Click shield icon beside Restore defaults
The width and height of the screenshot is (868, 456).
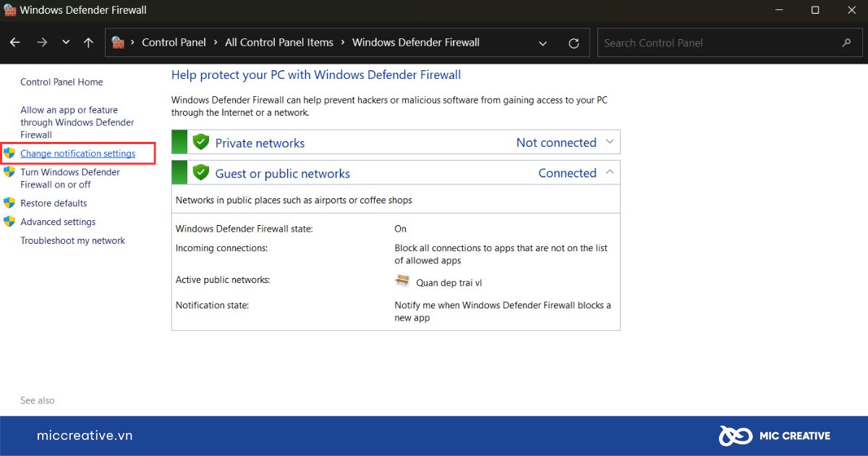(9, 203)
